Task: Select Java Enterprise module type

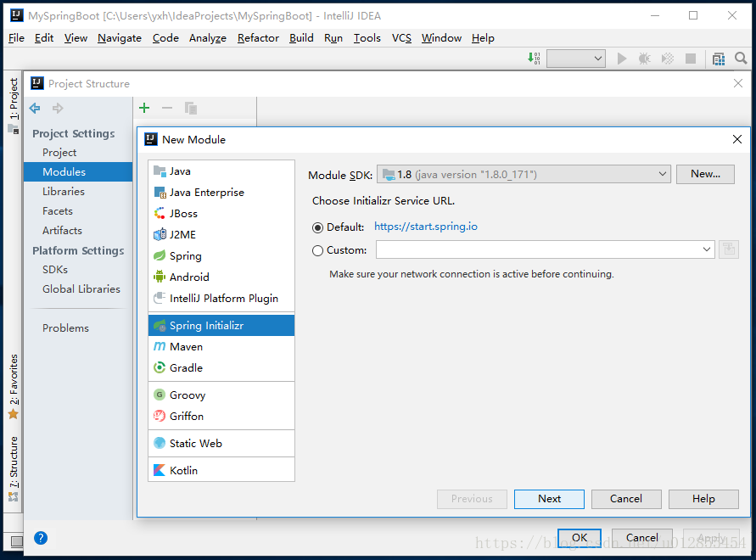Action: tap(221, 193)
